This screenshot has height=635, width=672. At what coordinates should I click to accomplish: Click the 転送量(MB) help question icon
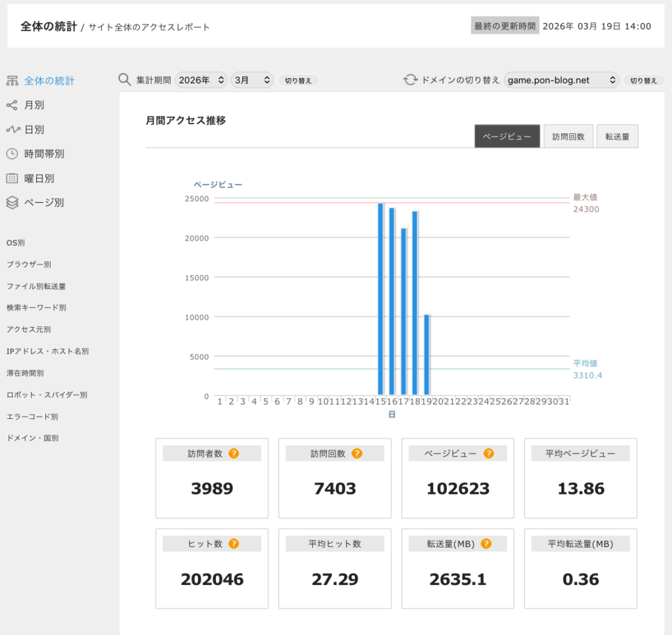tap(486, 544)
